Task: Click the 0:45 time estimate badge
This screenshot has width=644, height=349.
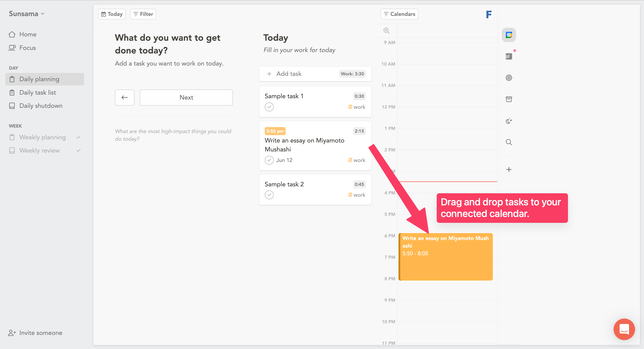Action: [359, 184]
